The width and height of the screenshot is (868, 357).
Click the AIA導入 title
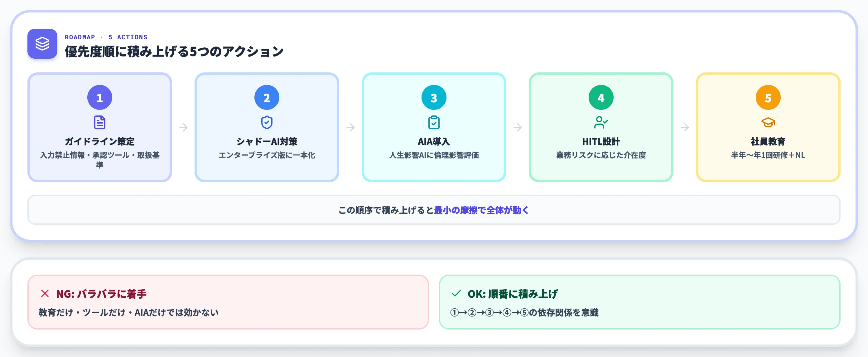tap(434, 142)
